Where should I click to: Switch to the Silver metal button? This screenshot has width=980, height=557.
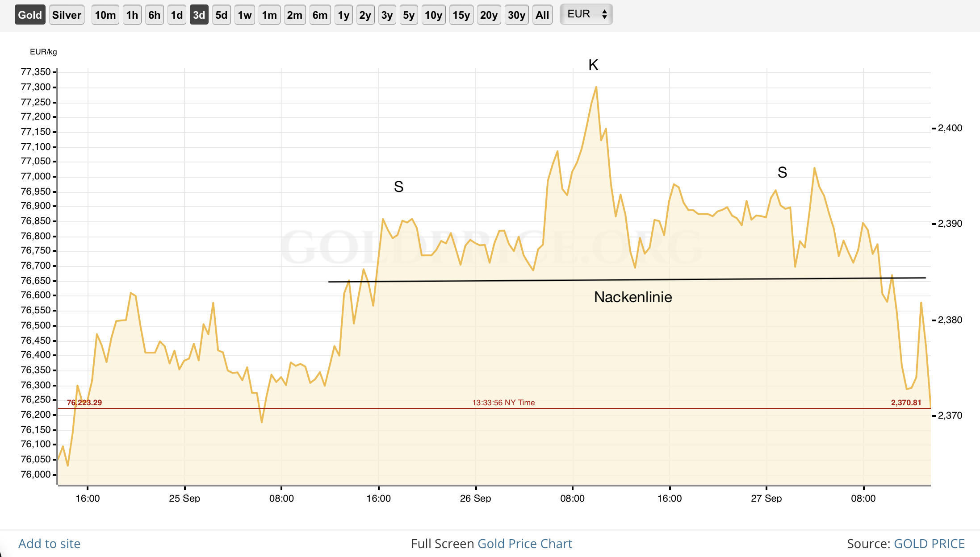point(67,15)
